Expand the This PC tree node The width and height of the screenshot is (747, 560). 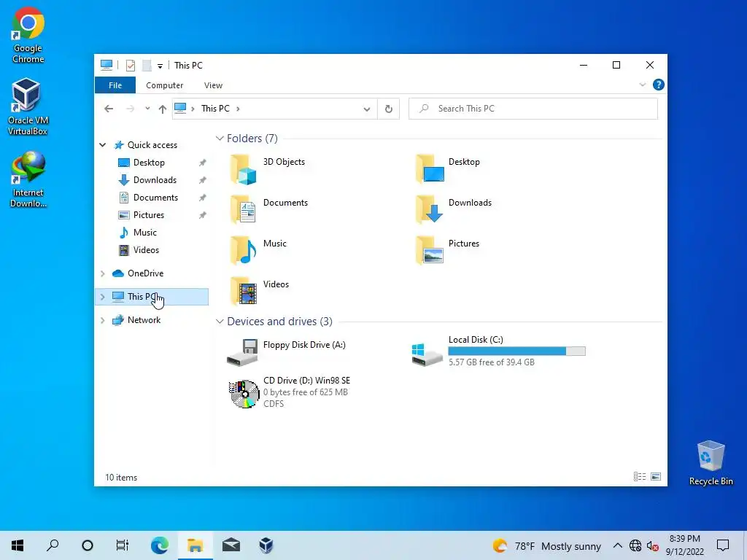click(x=102, y=297)
